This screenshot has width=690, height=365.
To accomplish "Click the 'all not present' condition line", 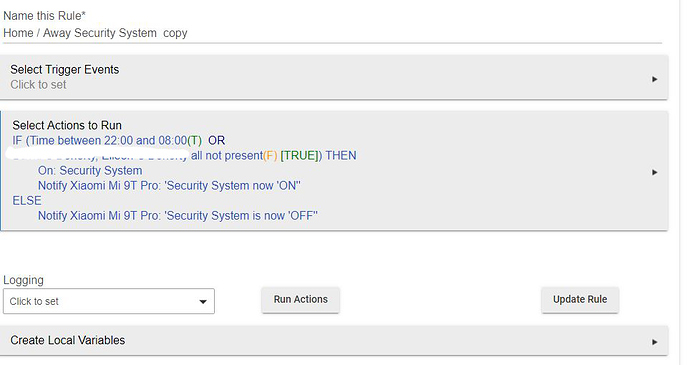I will click(x=185, y=155).
